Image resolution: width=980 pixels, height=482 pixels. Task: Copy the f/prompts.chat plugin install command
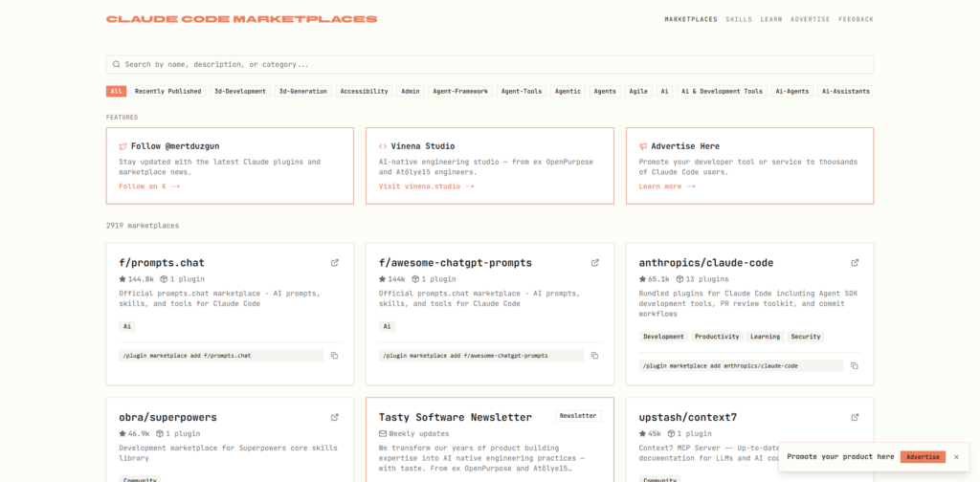pyautogui.click(x=335, y=356)
